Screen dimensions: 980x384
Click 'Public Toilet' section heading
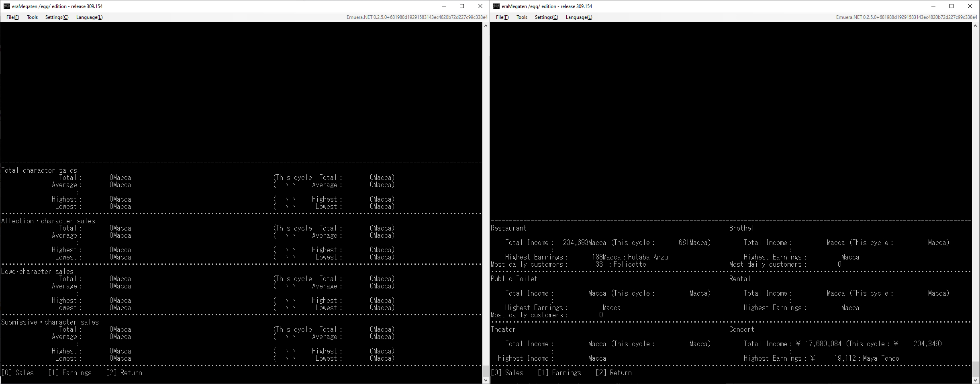coord(514,279)
